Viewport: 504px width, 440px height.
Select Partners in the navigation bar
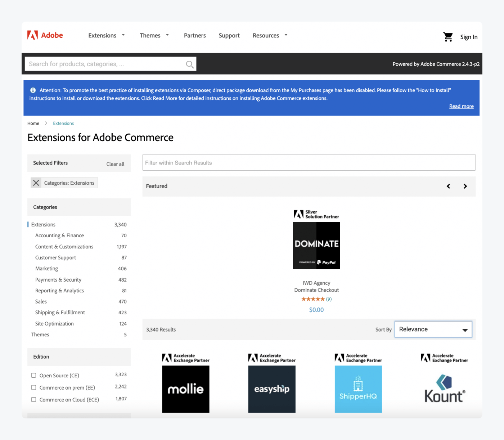[x=195, y=35]
